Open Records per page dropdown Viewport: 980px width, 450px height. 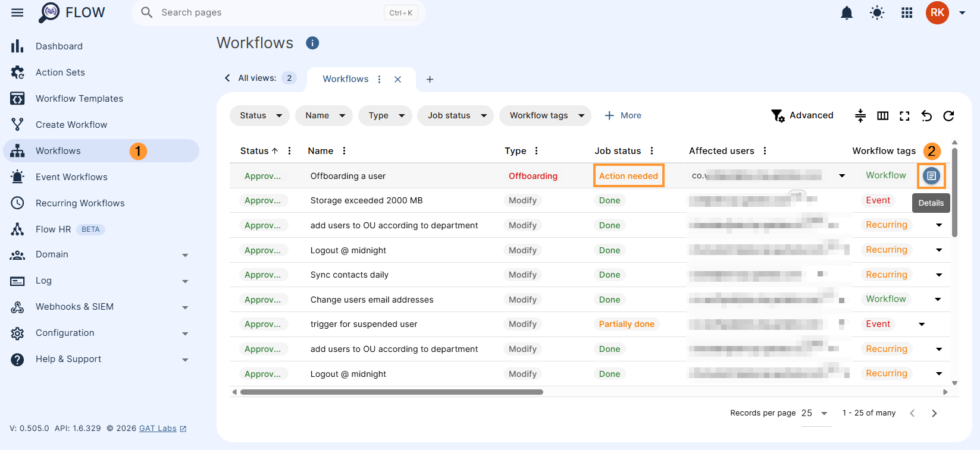815,413
